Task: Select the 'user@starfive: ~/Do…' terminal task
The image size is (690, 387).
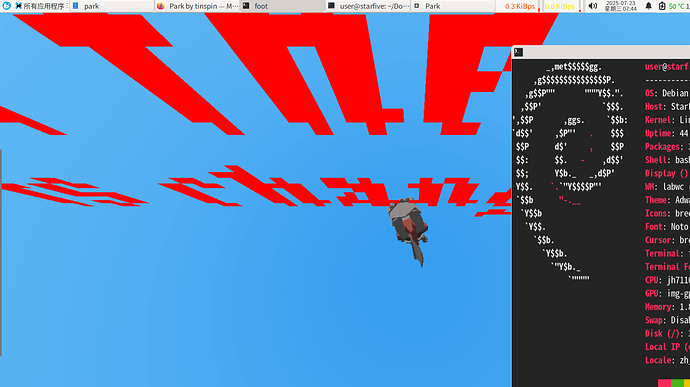Action: pos(368,6)
